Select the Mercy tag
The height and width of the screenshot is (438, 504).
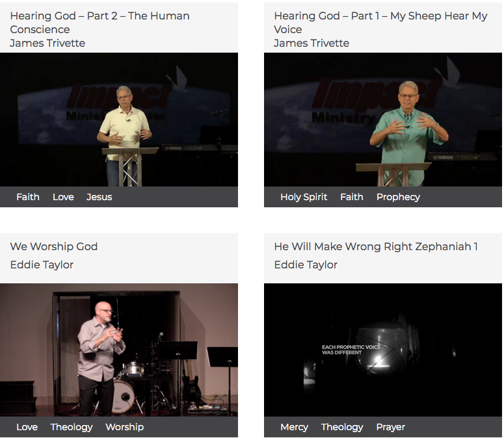pyautogui.click(x=294, y=427)
